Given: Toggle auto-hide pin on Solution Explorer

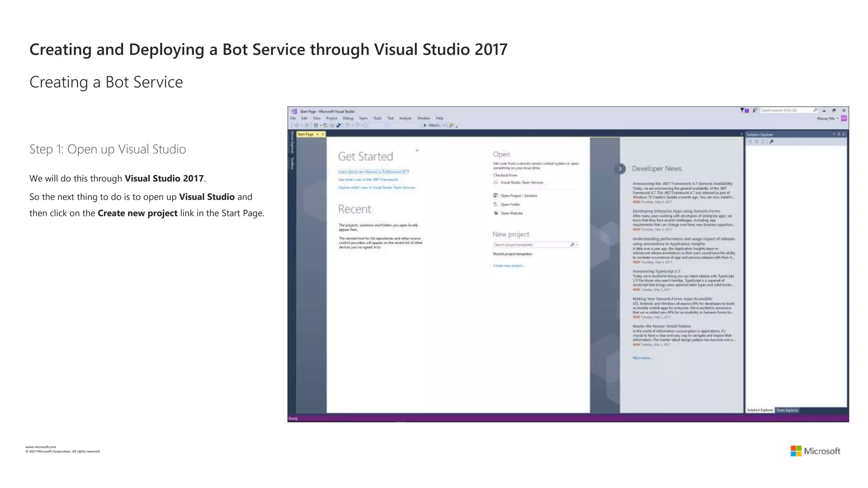Looking at the screenshot, I should pos(839,134).
